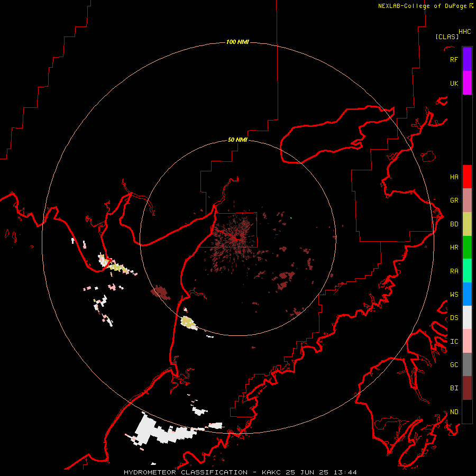This screenshot has width=476, height=476.
Task: Select the GR salmon legend swatch
Action: (467, 200)
